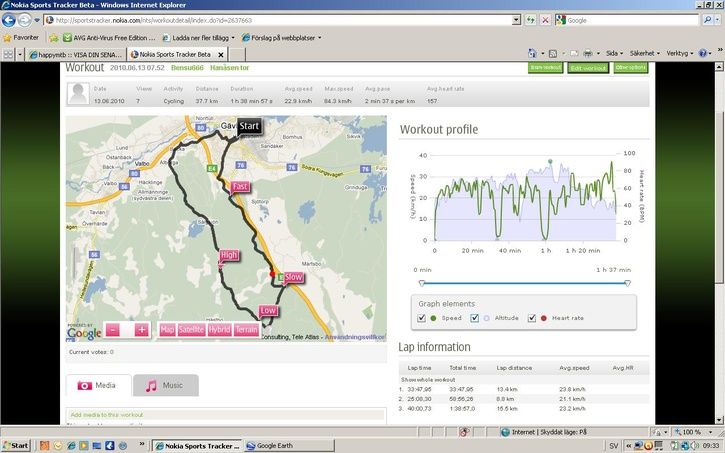The height and width of the screenshot is (453, 725).
Task: Click the Start marker on the map
Action: tap(249, 126)
